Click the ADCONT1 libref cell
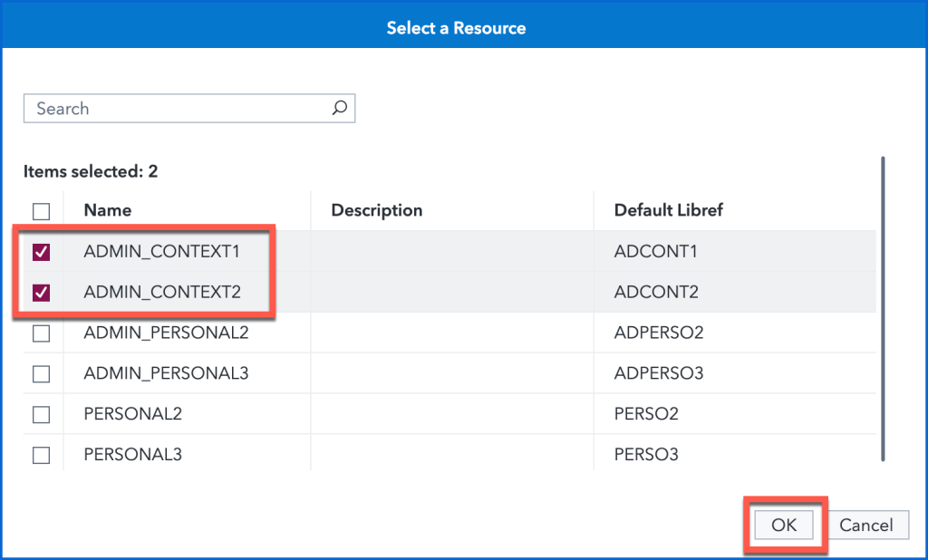 coord(655,252)
